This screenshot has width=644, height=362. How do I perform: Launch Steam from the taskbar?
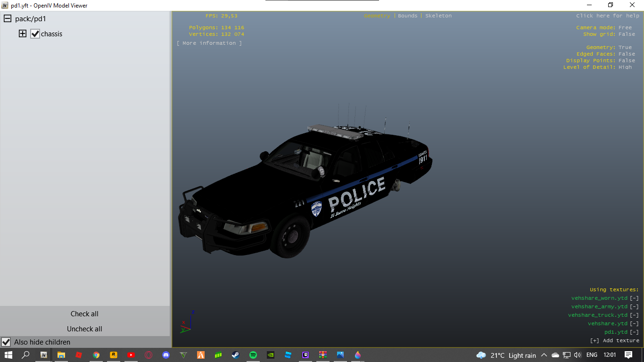(236, 355)
